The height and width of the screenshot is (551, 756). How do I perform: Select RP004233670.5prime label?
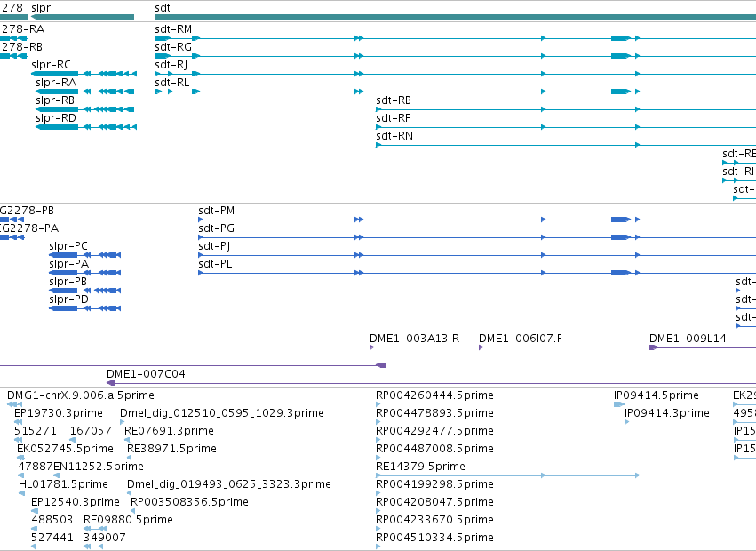click(x=435, y=520)
